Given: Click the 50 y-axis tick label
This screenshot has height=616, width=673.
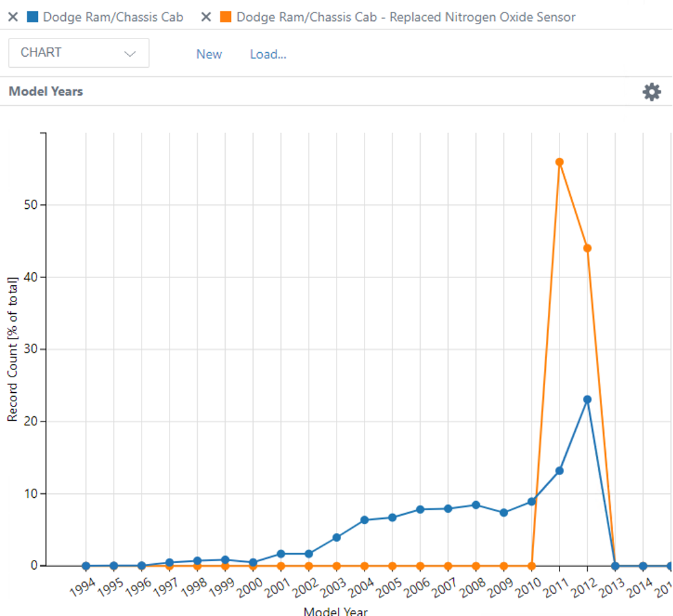Looking at the screenshot, I should pyautogui.click(x=31, y=204).
